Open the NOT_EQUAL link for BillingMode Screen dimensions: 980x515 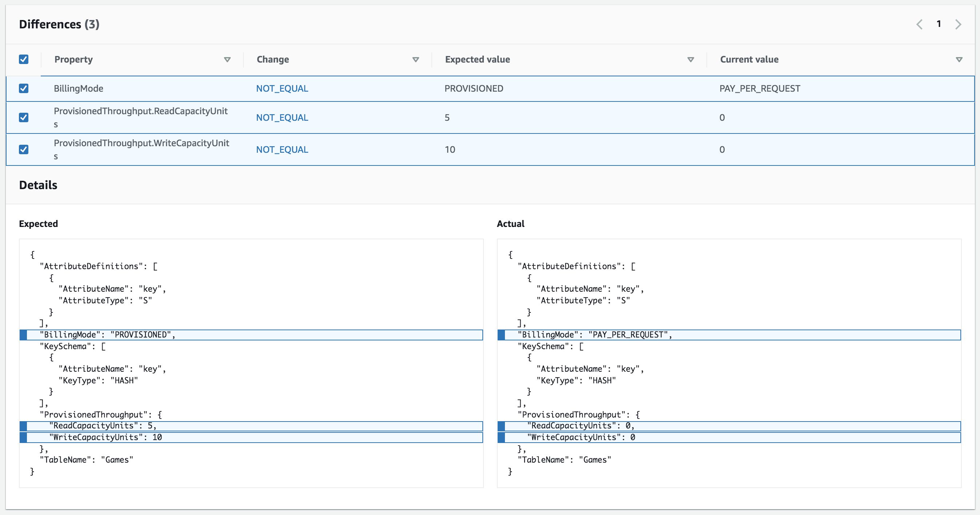(x=282, y=88)
